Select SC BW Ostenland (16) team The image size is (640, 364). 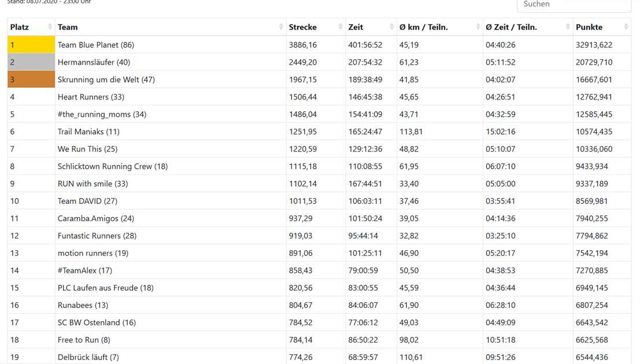pyautogui.click(x=97, y=322)
